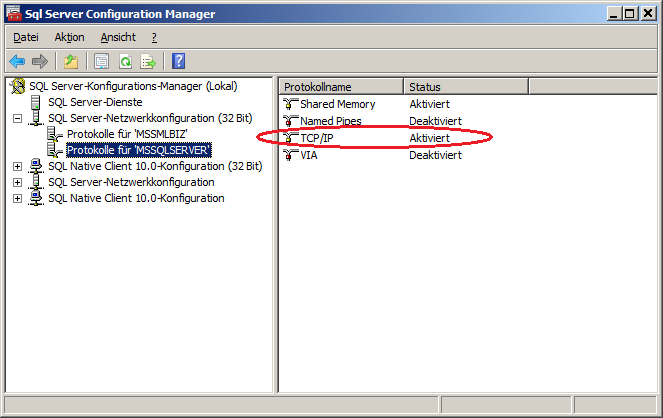This screenshot has width=663, height=418.
Task: Expand SQL Server-Netzwerkkonfiguration without 32 Bit
Action: (17, 183)
